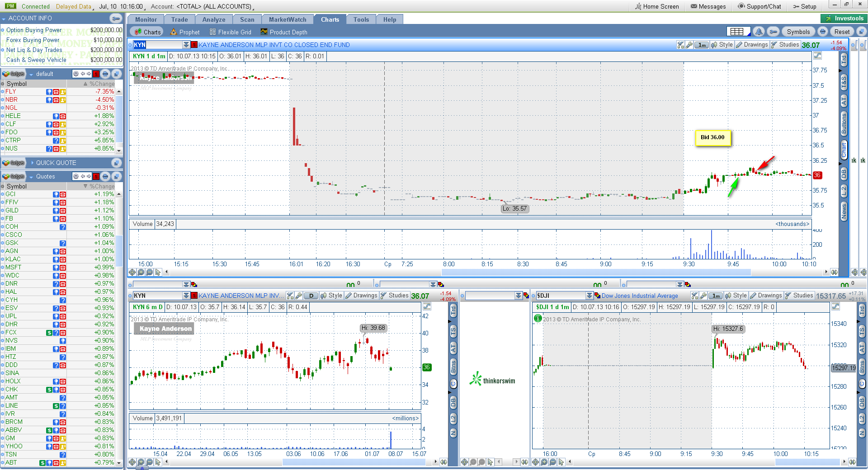
Task: Open Support/Chat
Action: tap(759, 6)
